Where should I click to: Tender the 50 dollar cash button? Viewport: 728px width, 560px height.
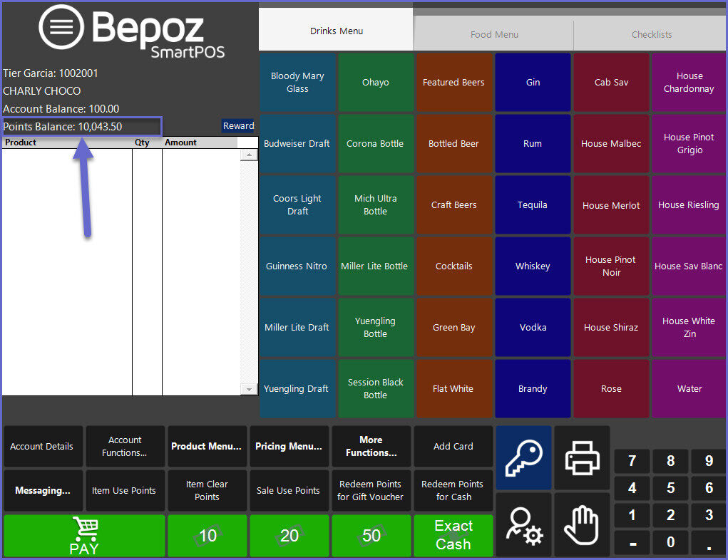(371, 536)
